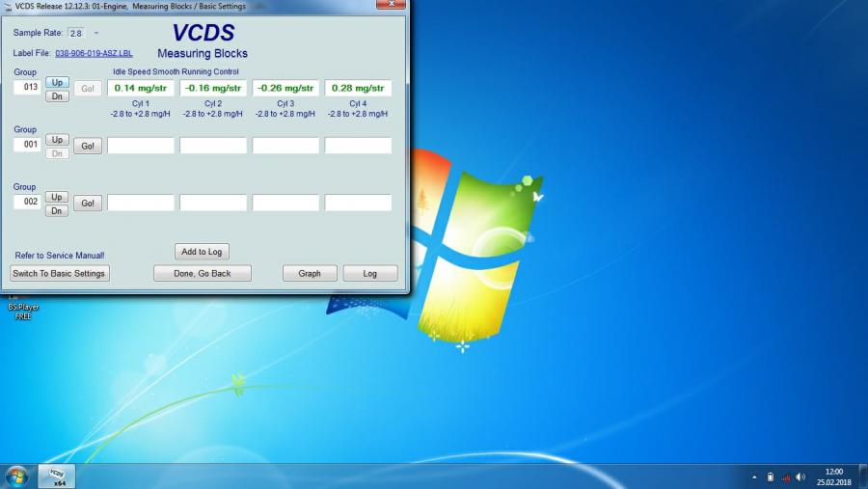Open the 038-906-019-ASZ.LBL label file link
This screenshot has width=868, height=489.
point(94,53)
